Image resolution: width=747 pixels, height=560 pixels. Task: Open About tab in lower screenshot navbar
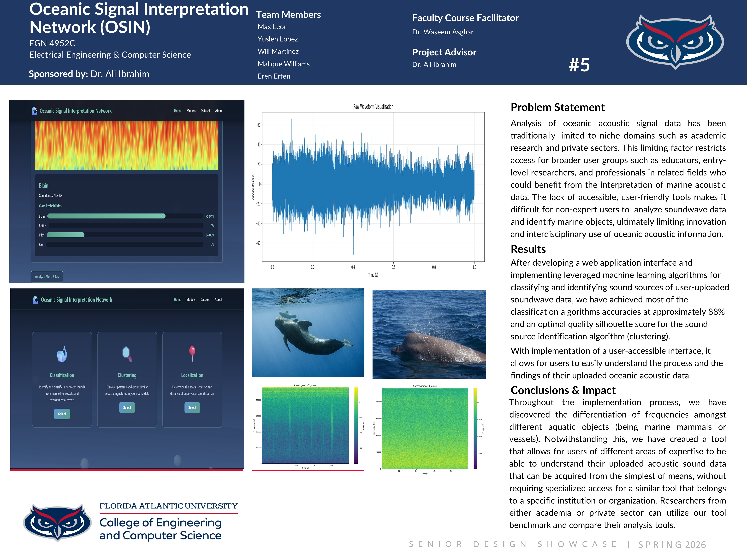(x=218, y=300)
